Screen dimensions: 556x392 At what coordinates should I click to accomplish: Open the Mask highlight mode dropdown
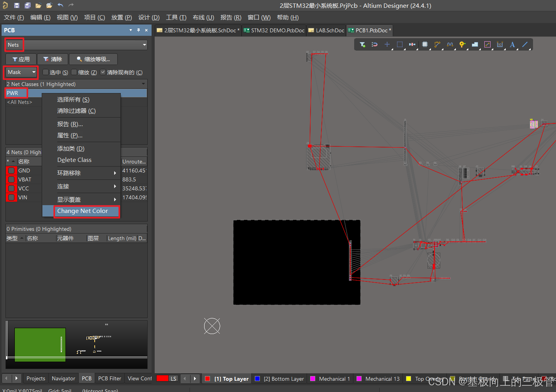[x=21, y=72]
